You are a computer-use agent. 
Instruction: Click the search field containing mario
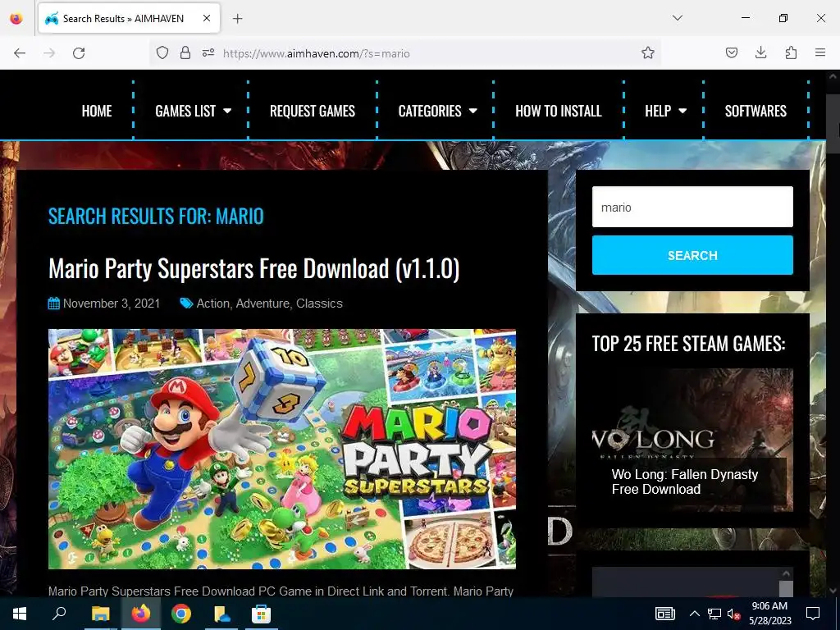(692, 207)
